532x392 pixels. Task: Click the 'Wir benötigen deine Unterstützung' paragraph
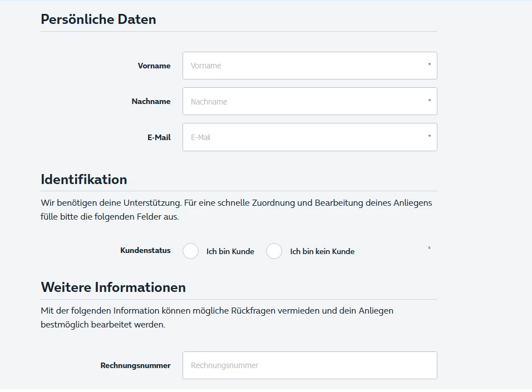click(237, 210)
